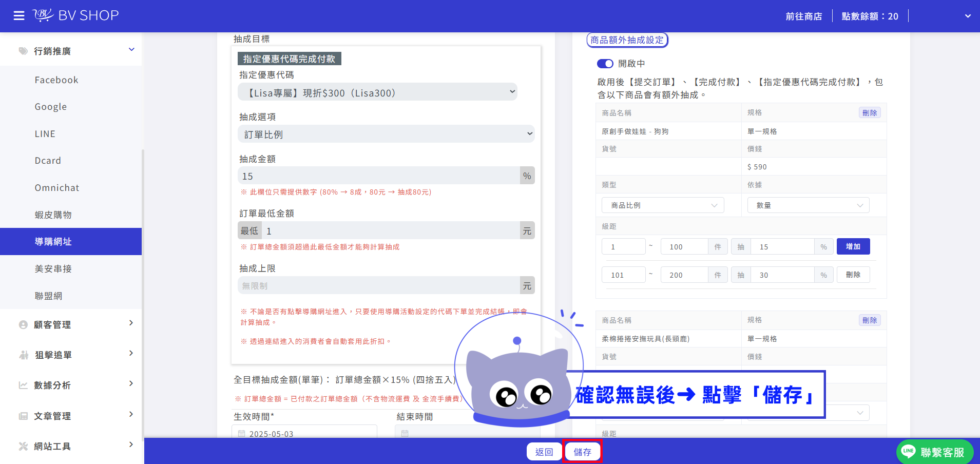The width and height of the screenshot is (980, 464).
Task: Expand the 數據分析 sidebar section
Action: 131,383
